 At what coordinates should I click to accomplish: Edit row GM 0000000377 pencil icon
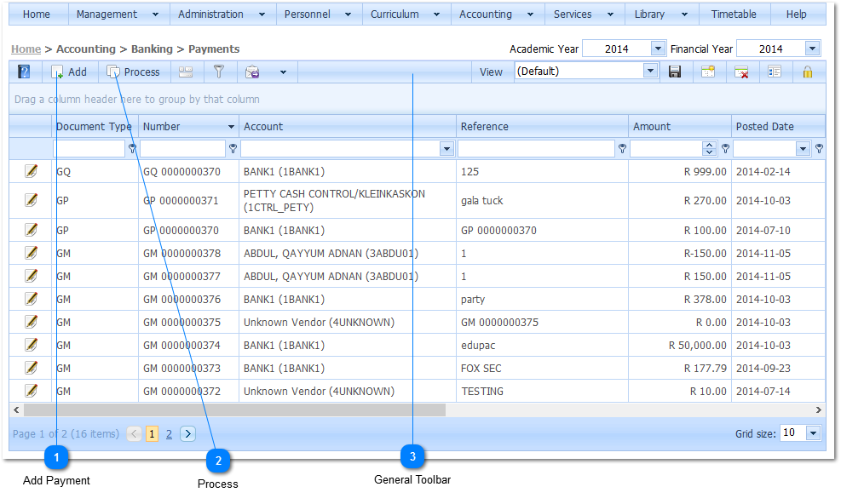[32, 276]
